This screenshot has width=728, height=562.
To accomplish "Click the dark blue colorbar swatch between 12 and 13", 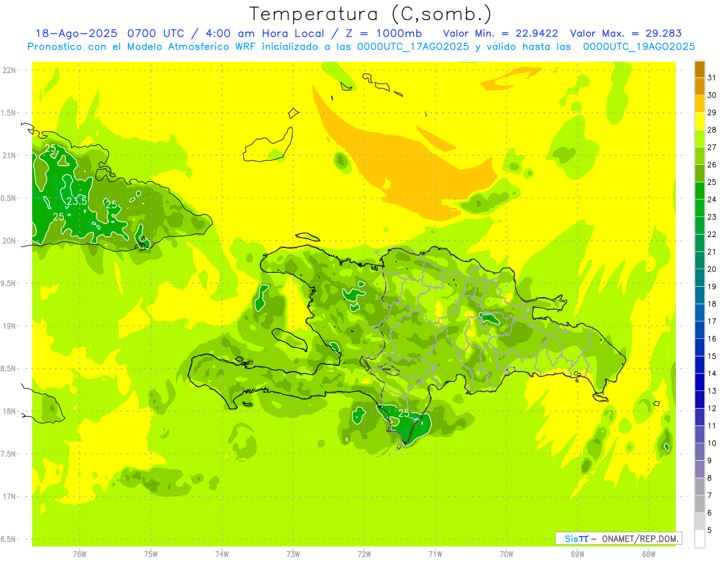I will [x=699, y=400].
